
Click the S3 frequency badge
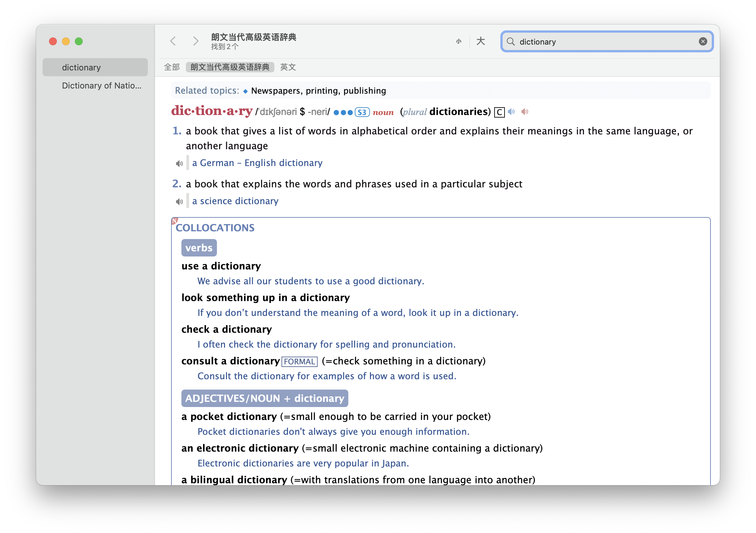pos(362,112)
